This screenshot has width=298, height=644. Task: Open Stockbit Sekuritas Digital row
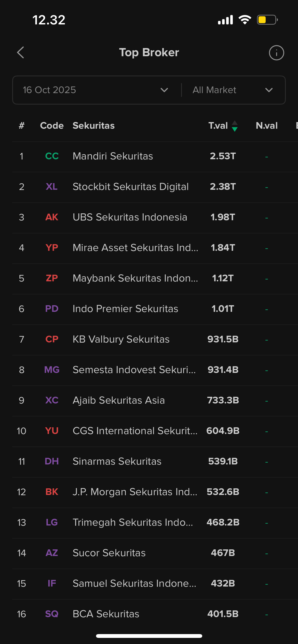[x=130, y=187]
